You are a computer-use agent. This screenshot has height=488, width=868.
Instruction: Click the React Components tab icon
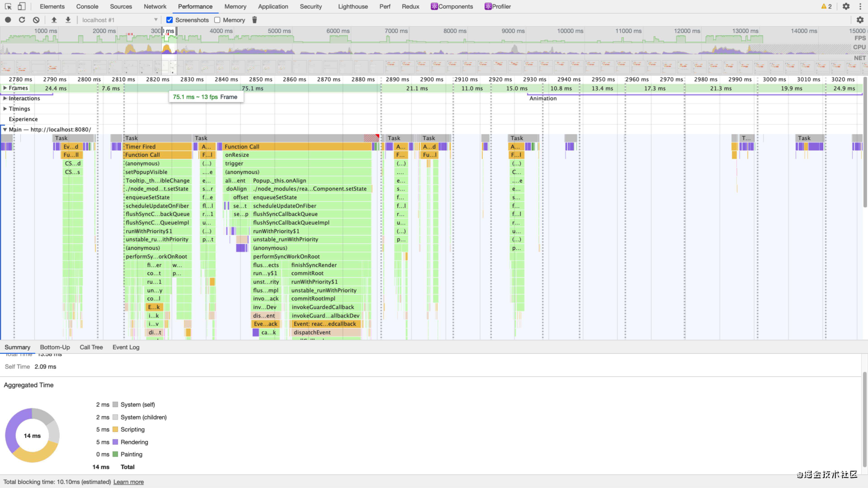tap(434, 6)
